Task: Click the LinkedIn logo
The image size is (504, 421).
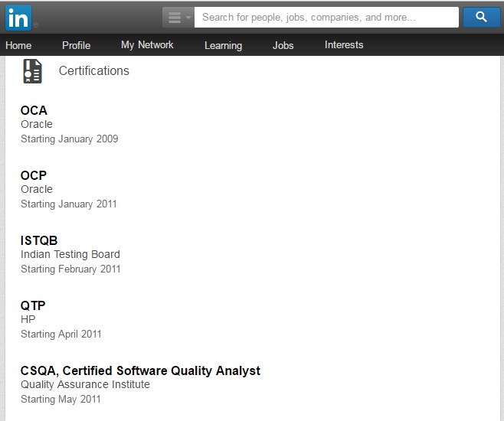Action: [19, 16]
